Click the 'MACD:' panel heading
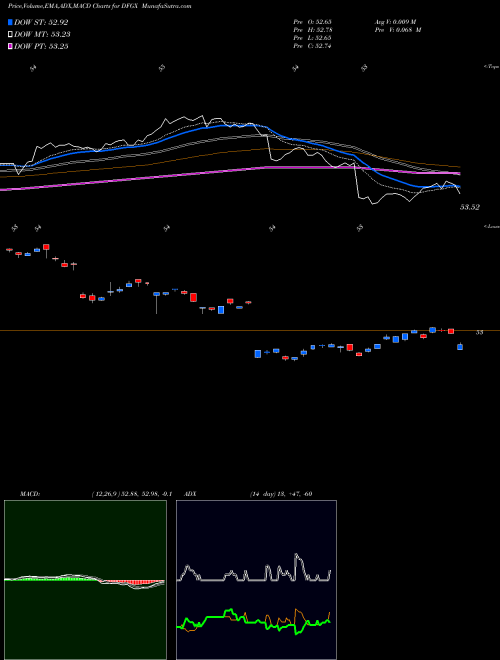Screen dimensions: 500x660 [30, 494]
